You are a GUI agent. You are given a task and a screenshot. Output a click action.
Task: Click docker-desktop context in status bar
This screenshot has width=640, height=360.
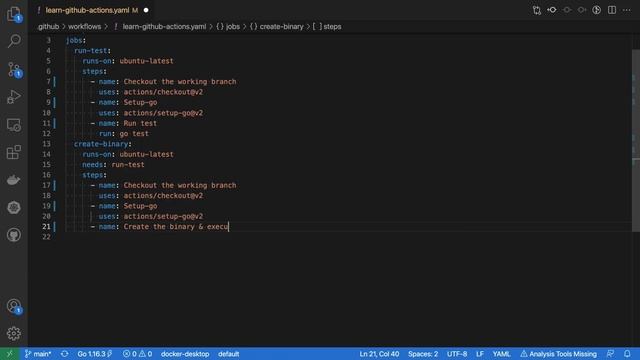coord(185,354)
